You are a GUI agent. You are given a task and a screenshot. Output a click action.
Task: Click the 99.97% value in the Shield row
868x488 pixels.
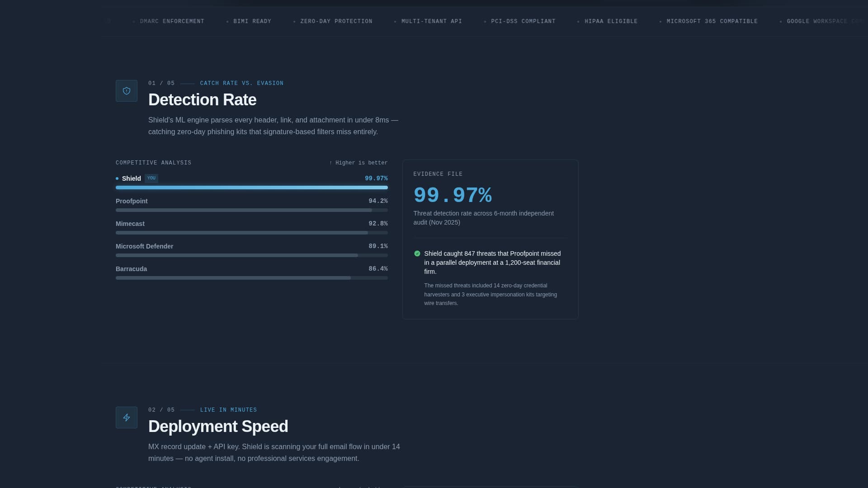[x=376, y=178]
